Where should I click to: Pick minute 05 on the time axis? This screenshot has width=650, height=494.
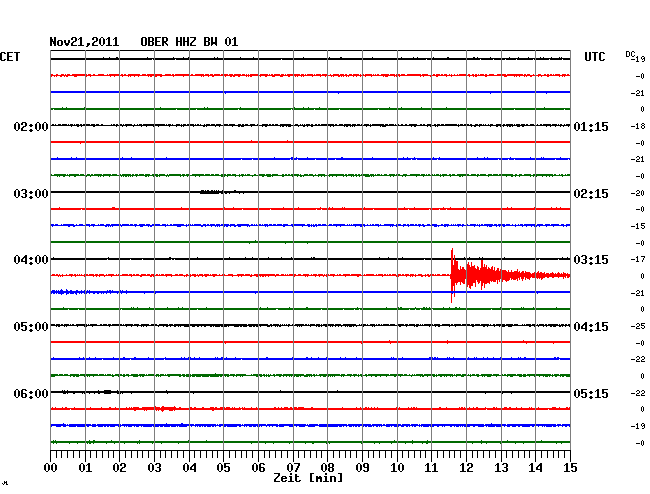click(223, 468)
